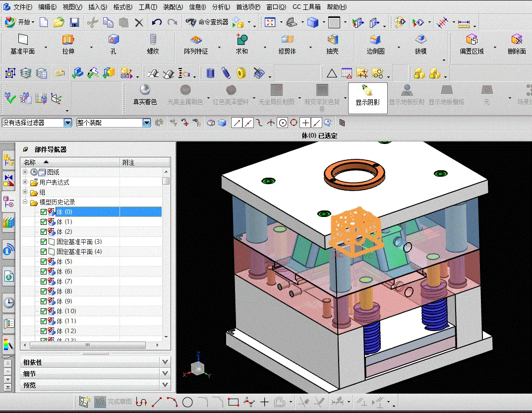
Task: Open the 装配(A) menu
Action: tap(173, 7)
